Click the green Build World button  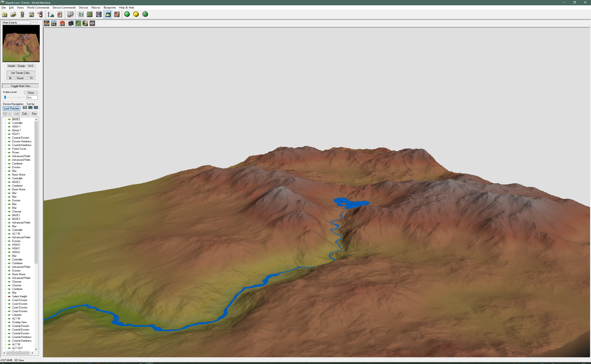coord(127,15)
